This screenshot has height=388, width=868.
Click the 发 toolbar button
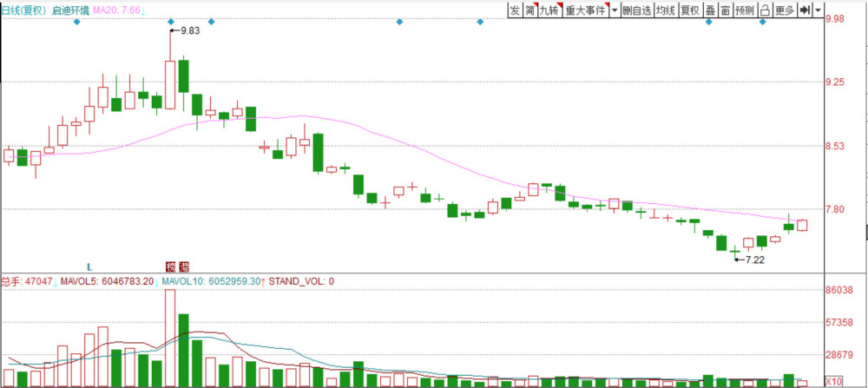tap(516, 10)
